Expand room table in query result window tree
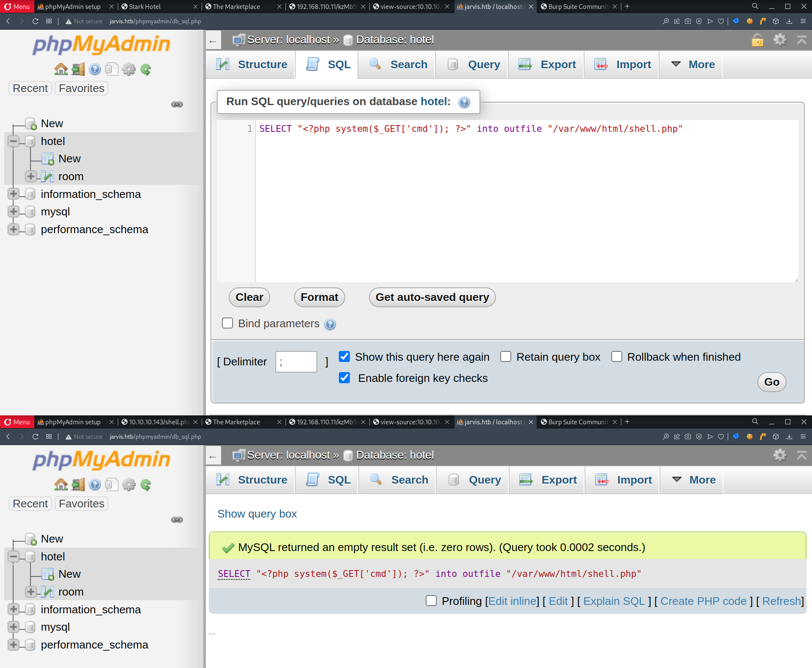 tap(30, 591)
